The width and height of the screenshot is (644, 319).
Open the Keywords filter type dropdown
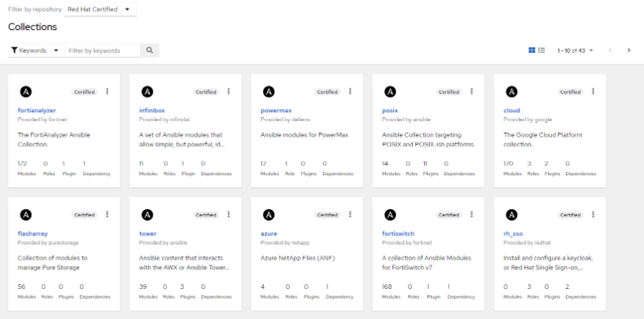35,50
